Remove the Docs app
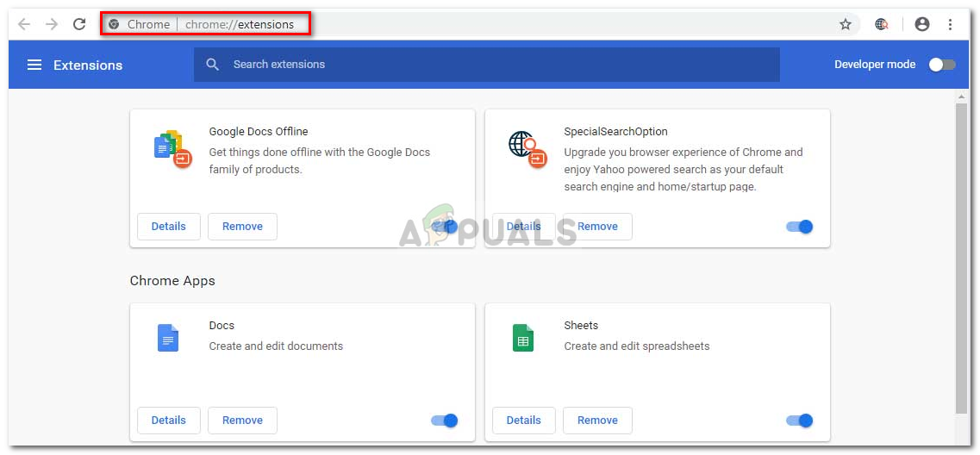Viewport: 980px width, 455px height. tap(242, 420)
